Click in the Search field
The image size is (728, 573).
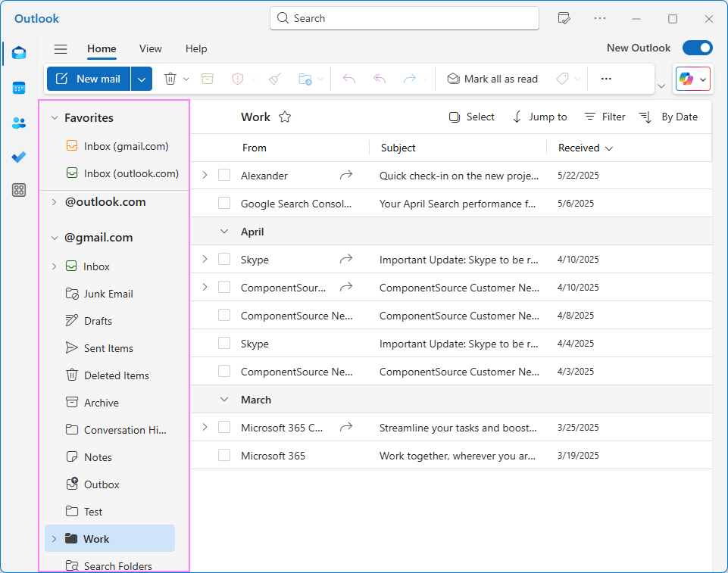point(405,18)
